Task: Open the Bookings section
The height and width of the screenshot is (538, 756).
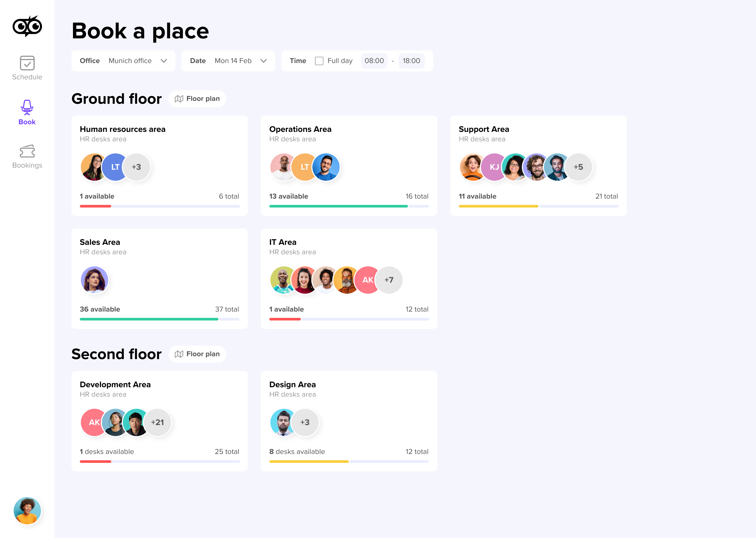Action: coord(27,156)
